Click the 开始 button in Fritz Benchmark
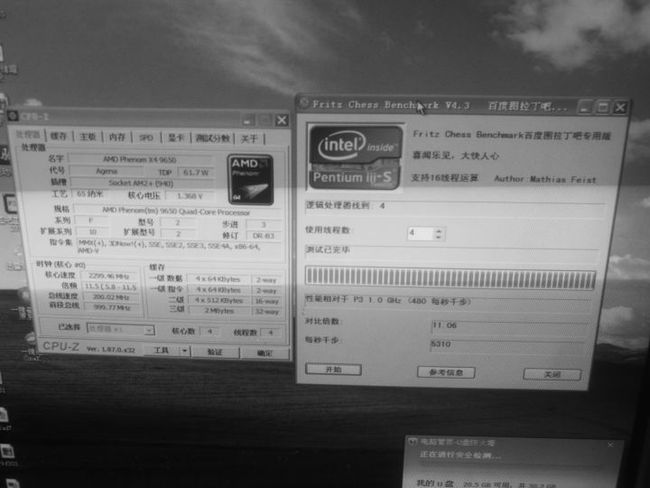 click(333, 369)
